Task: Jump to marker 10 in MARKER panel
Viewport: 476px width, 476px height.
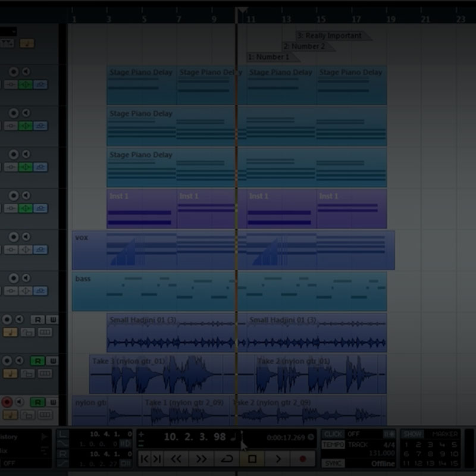Action: coord(454,454)
